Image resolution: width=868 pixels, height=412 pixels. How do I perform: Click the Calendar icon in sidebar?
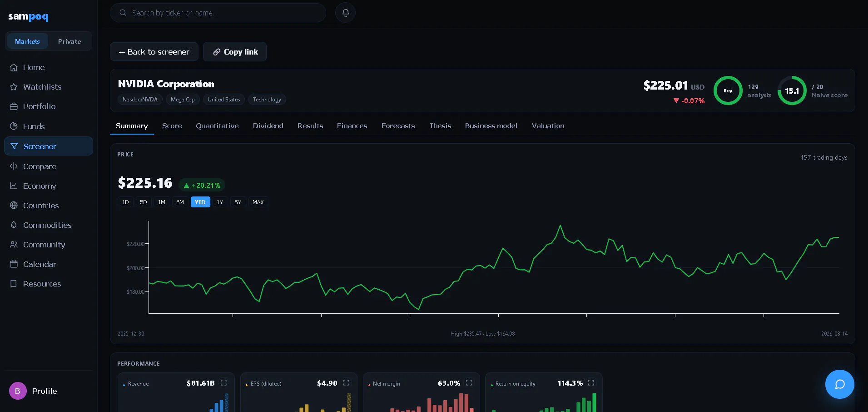coord(14,264)
